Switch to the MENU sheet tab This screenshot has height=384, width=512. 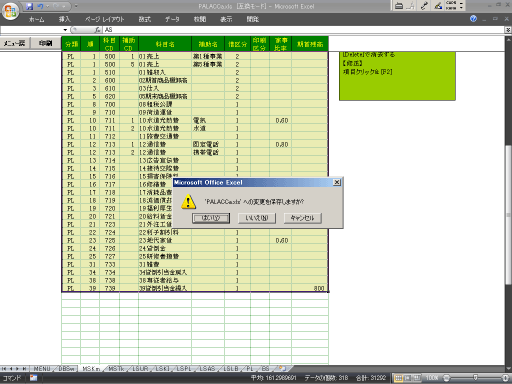coord(42,369)
